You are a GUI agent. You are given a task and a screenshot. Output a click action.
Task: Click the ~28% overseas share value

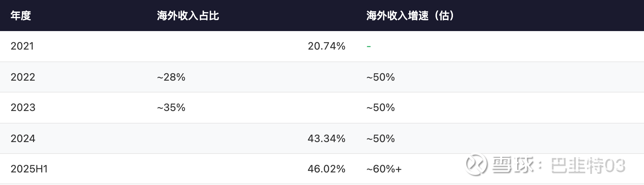(171, 77)
